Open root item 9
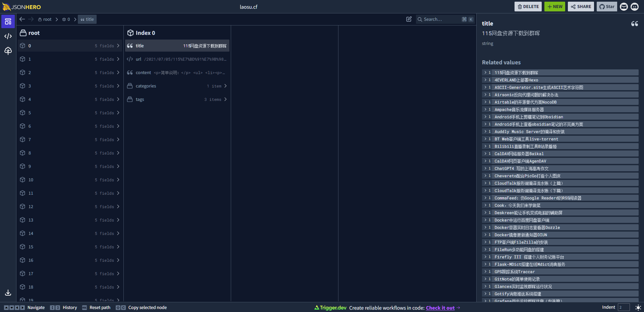This screenshot has height=312, width=644. 70,166
